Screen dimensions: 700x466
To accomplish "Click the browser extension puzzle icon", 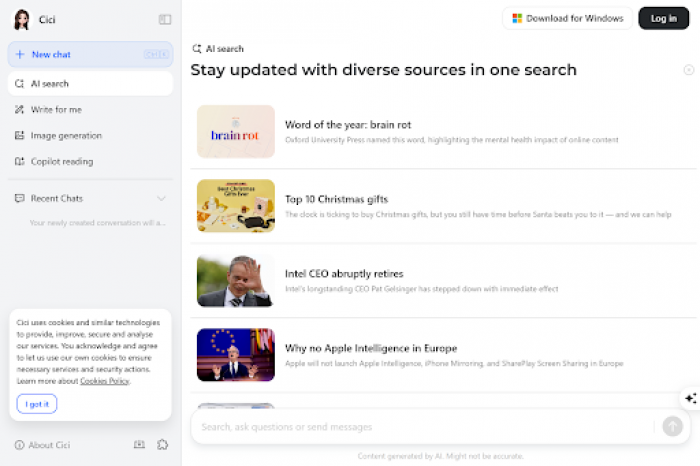I will coord(163,445).
